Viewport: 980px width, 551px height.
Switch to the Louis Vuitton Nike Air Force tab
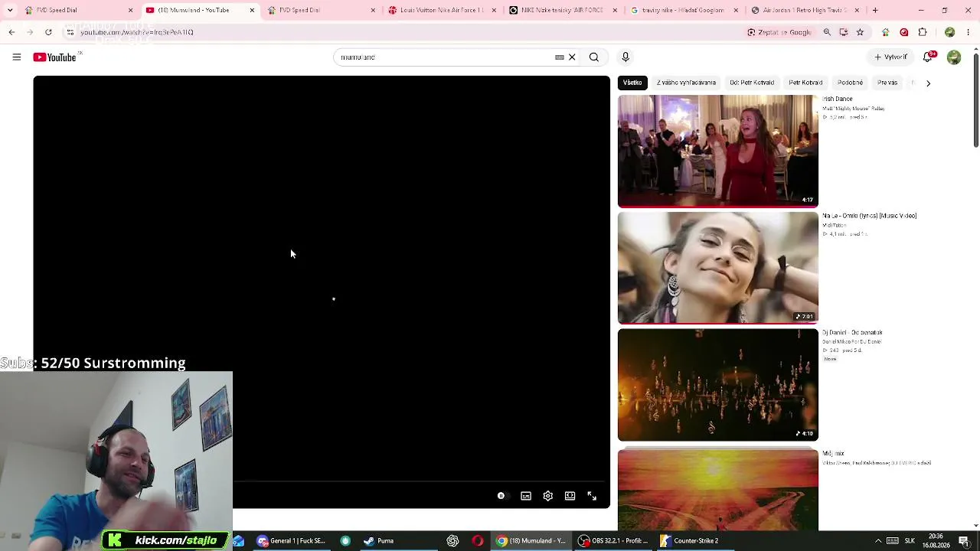point(441,11)
